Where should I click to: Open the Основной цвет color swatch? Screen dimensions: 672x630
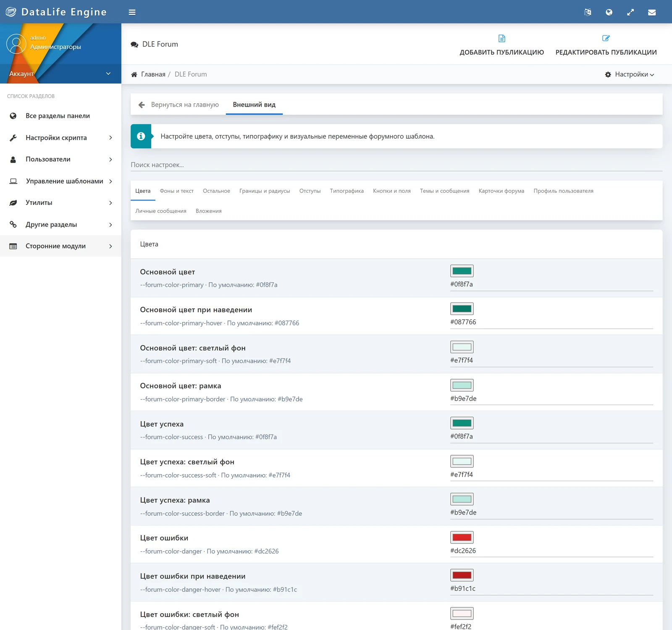462,271
